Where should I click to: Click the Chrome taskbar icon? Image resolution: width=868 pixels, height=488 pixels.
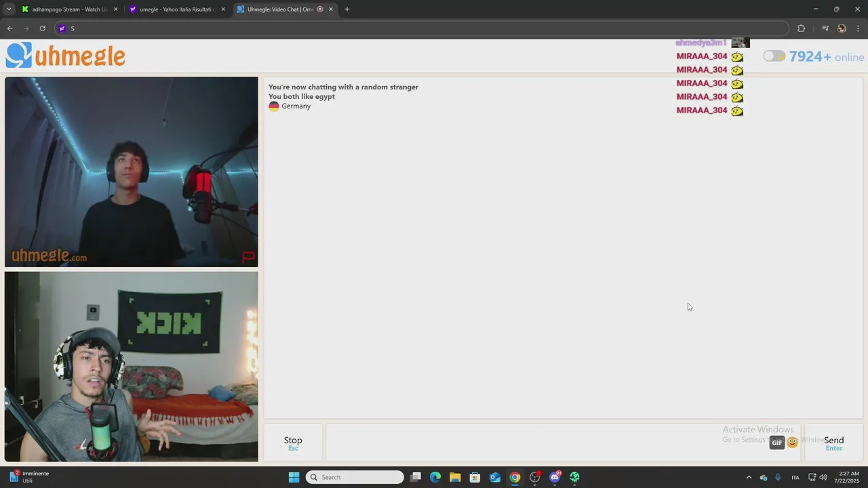click(515, 477)
